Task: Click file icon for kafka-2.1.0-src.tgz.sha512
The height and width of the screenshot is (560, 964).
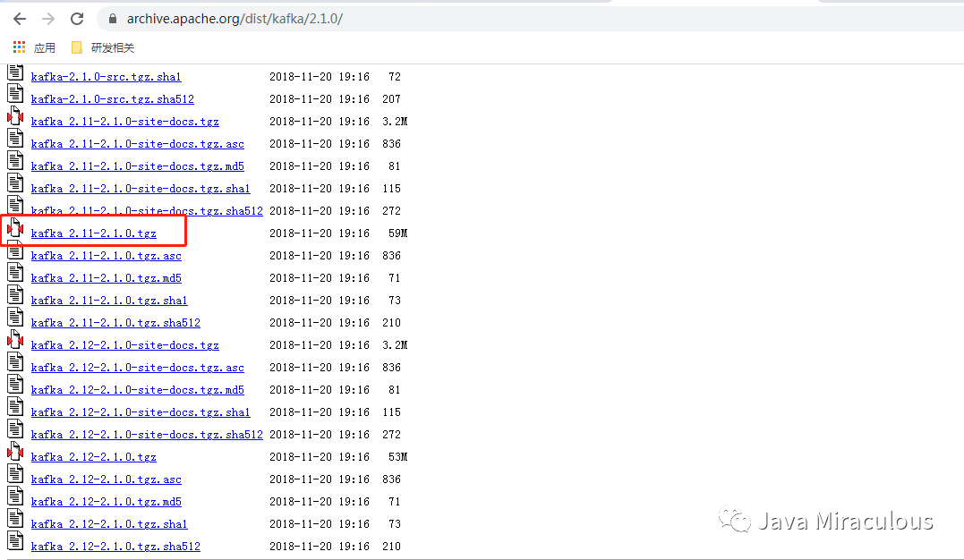Action: pos(15,93)
